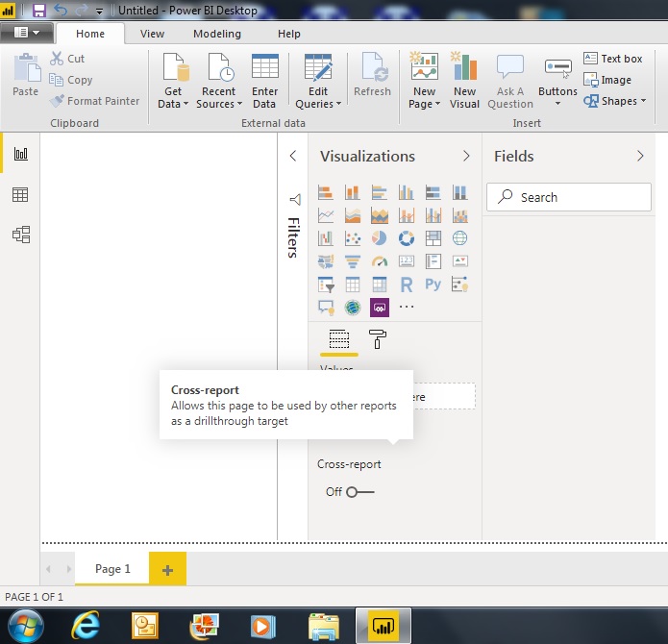Insert an Image
This screenshot has width=668, height=644.
[x=607, y=80]
